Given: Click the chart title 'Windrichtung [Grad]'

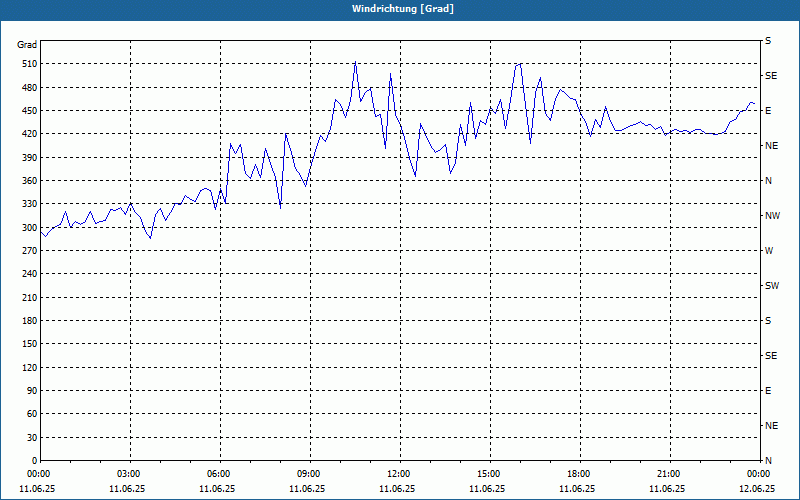Looking at the screenshot, I should click(x=403, y=9).
